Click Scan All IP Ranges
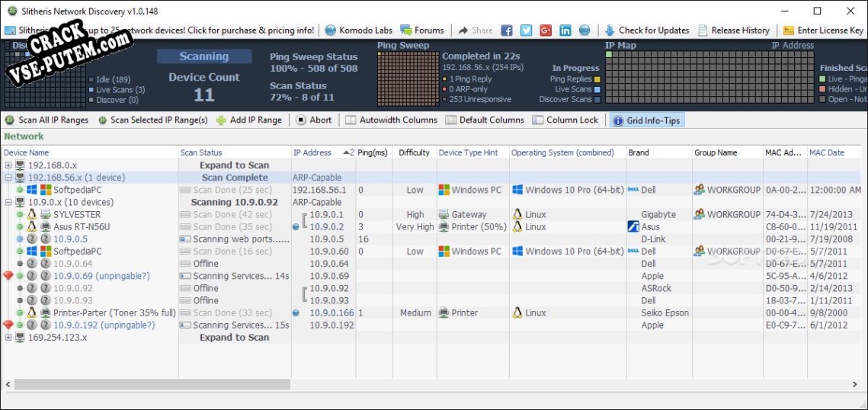This screenshot has height=410, width=868. tap(47, 120)
